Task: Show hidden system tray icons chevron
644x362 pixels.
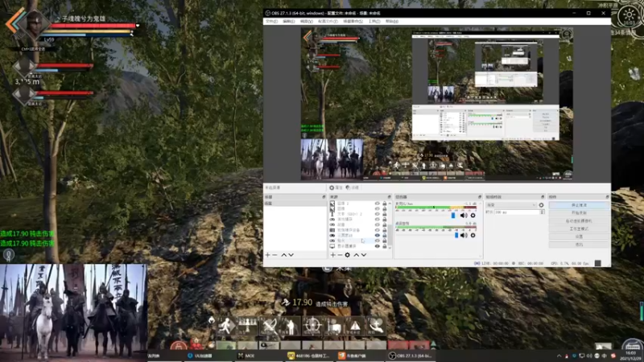Action: (x=559, y=356)
